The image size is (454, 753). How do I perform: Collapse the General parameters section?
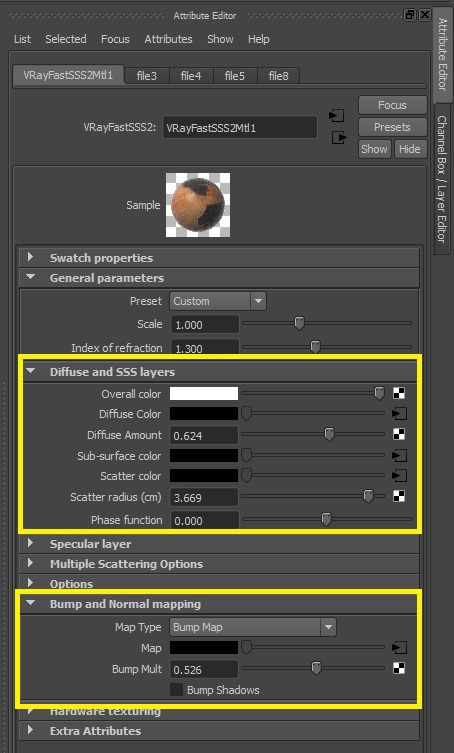[x=31, y=277]
